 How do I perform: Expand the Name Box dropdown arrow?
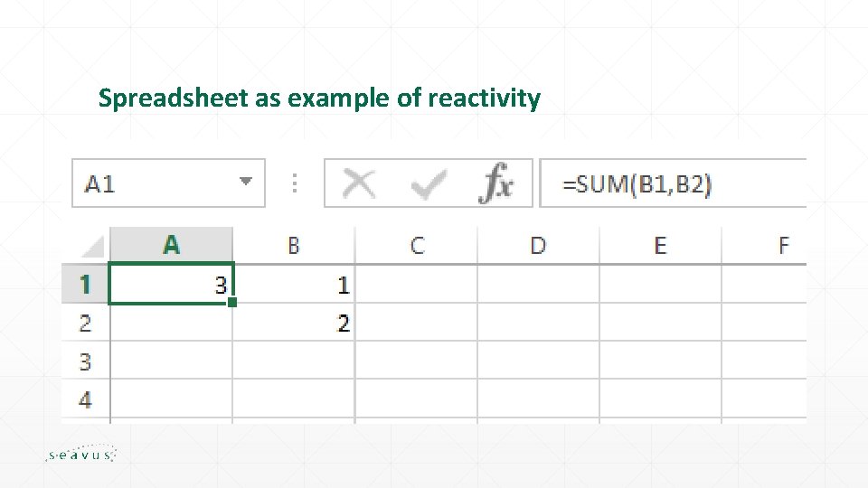click(245, 182)
